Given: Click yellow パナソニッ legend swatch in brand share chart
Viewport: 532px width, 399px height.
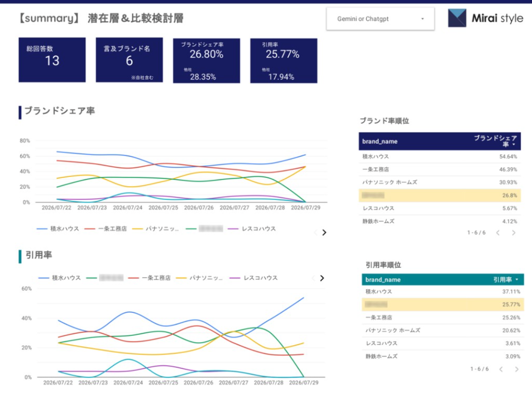Looking at the screenshot, I should (137, 229).
